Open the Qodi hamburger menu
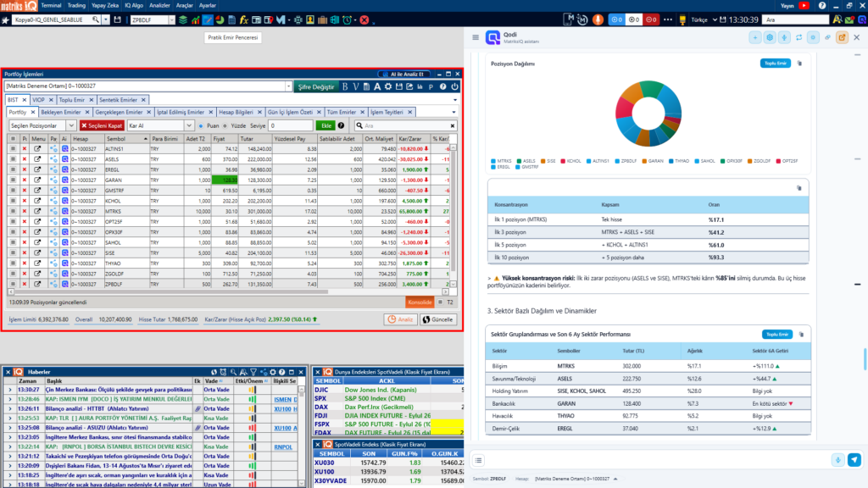 pyautogui.click(x=476, y=37)
